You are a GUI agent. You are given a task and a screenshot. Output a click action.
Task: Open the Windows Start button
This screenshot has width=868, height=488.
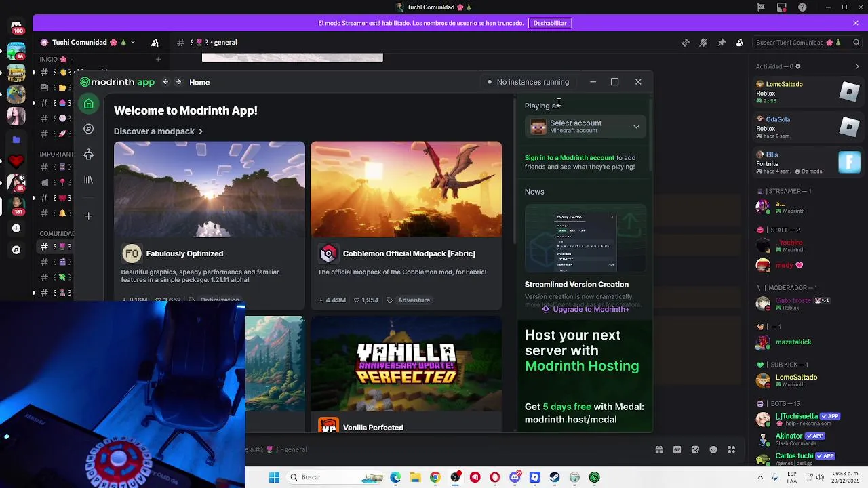[274, 477]
